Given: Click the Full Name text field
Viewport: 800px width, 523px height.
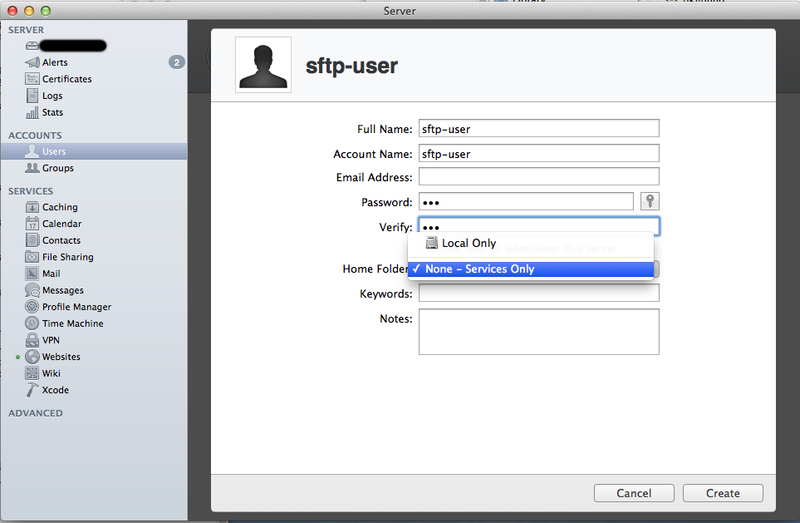Looking at the screenshot, I should [x=538, y=128].
